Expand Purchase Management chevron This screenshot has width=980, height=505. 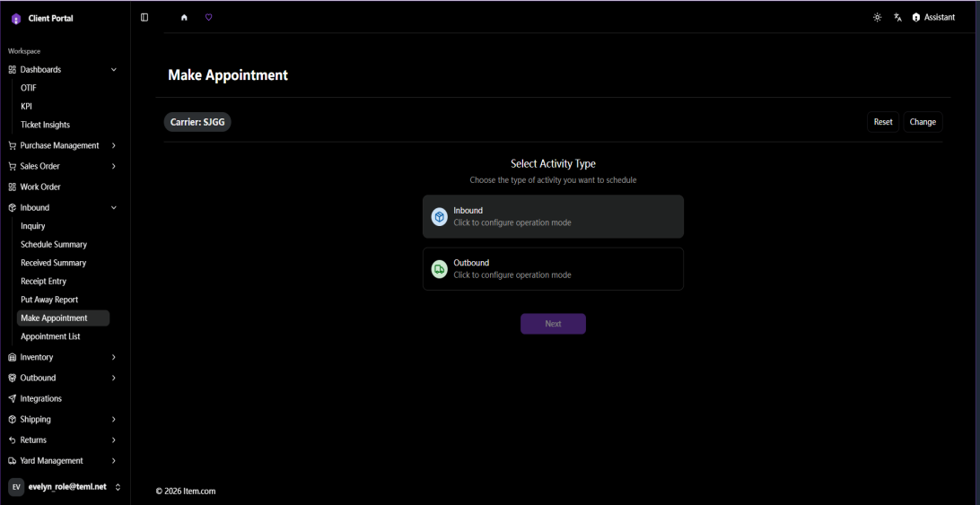pyautogui.click(x=114, y=145)
